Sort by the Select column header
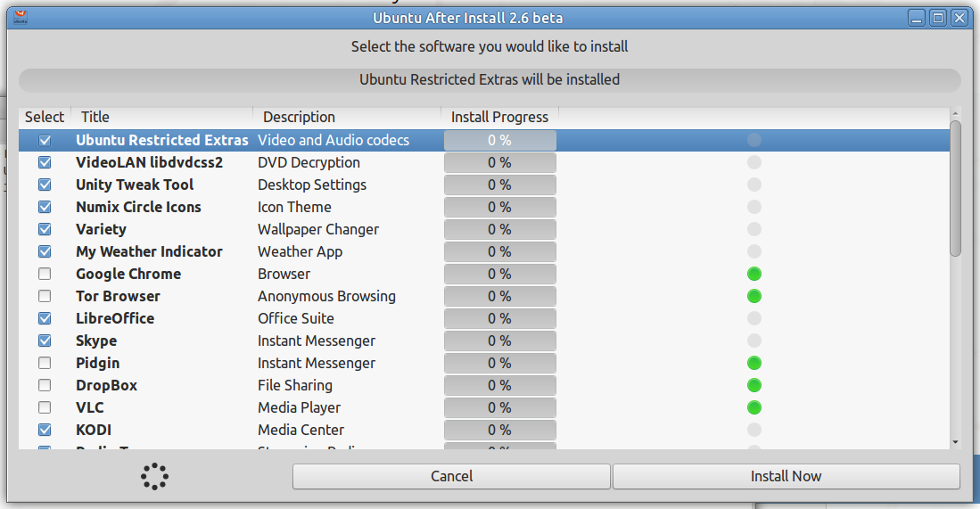 pyautogui.click(x=45, y=117)
